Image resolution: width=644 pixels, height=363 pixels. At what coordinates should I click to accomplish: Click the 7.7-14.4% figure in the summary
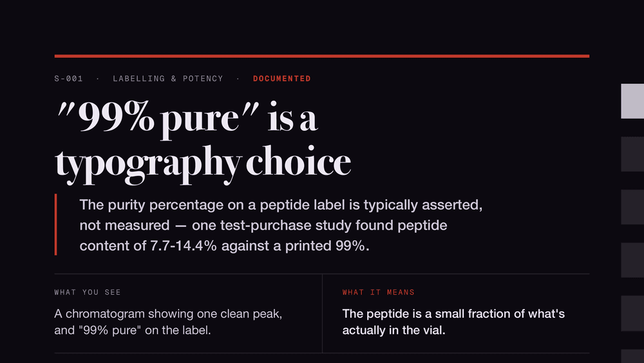coord(183,246)
